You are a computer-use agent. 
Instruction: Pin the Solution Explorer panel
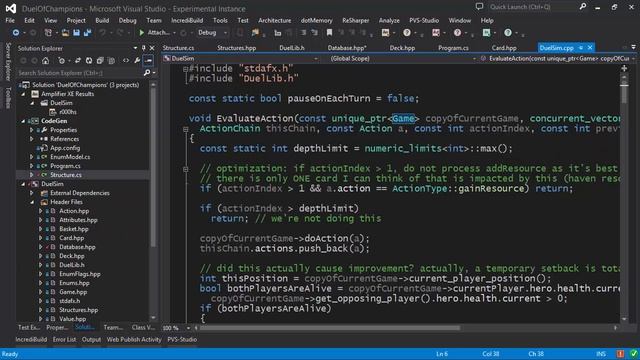click(144, 48)
